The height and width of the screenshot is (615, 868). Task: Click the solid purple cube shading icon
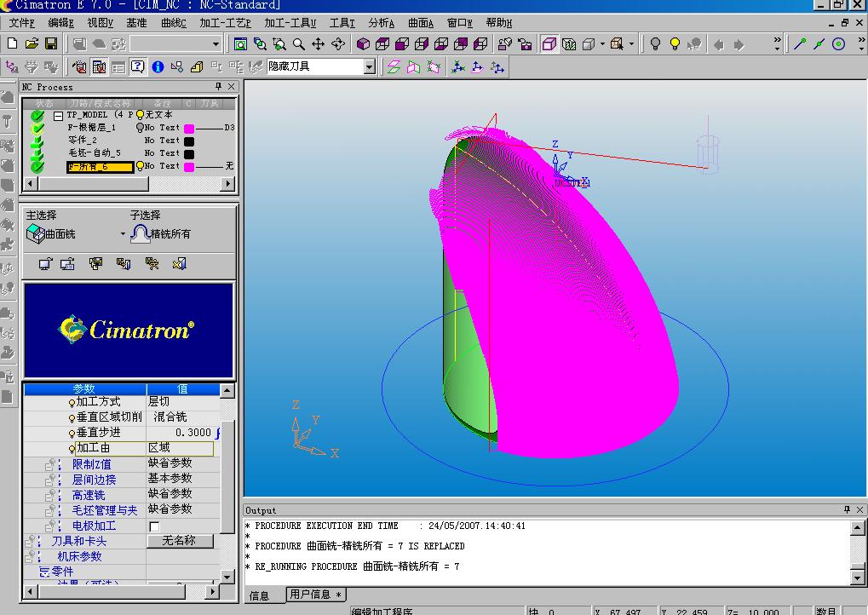[363, 43]
